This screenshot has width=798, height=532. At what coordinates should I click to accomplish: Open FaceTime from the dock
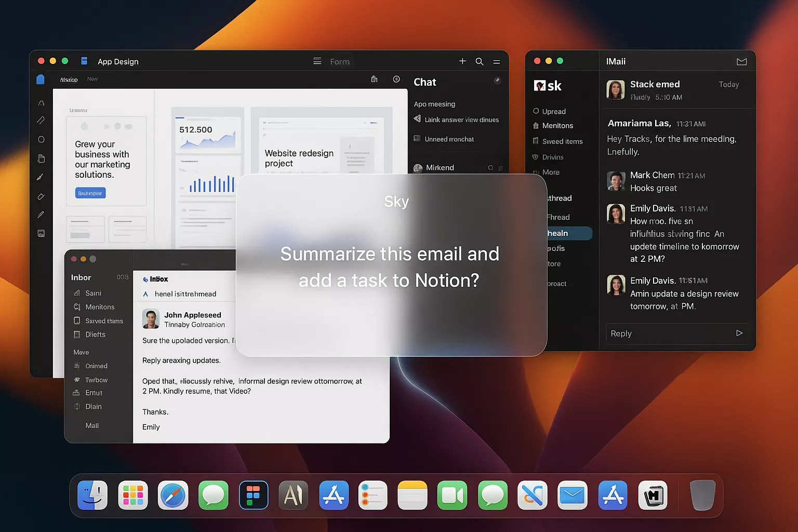coord(452,495)
